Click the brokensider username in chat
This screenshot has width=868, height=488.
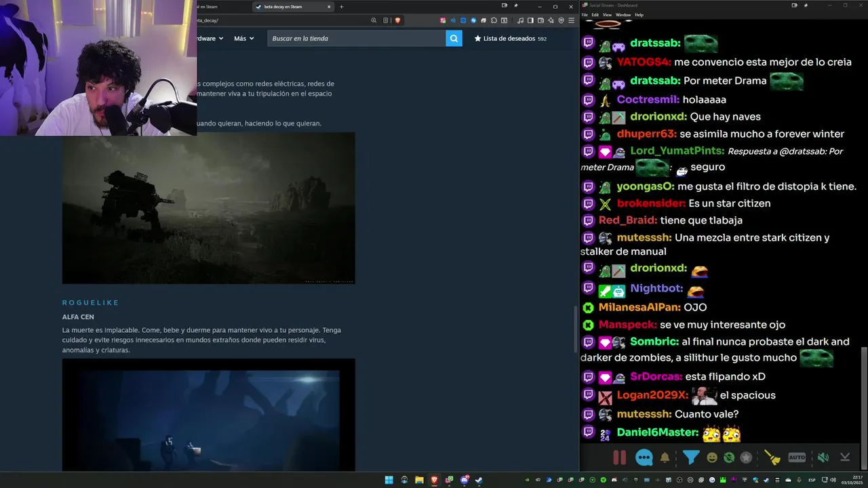[651, 203]
